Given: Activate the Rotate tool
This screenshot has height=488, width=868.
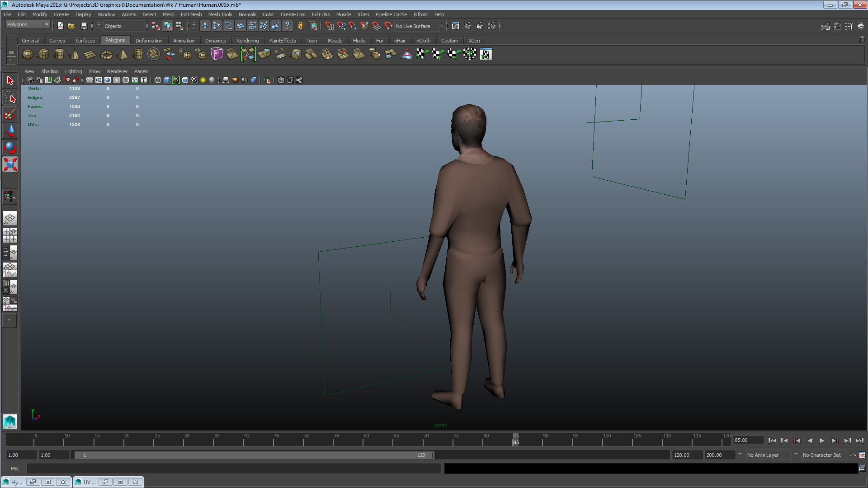Looking at the screenshot, I should [10, 147].
